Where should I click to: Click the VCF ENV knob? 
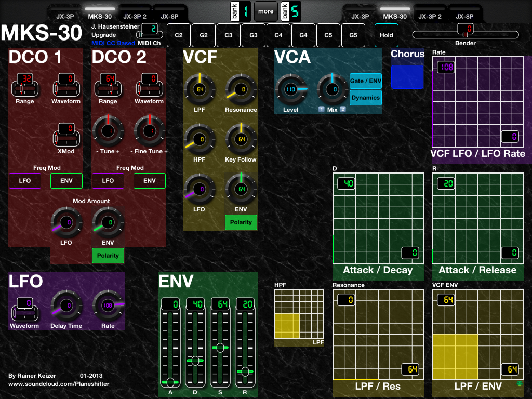pyautogui.click(x=241, y=189)
